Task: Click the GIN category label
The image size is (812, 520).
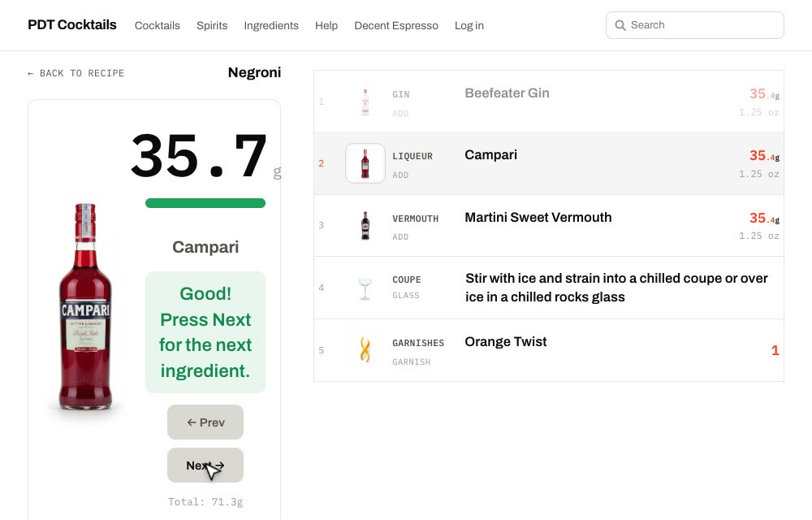Action: [401, 94]
